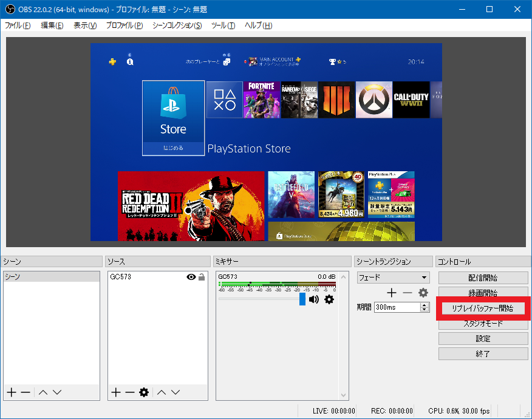Start recording with 録画開始 button

coord(483,291)
